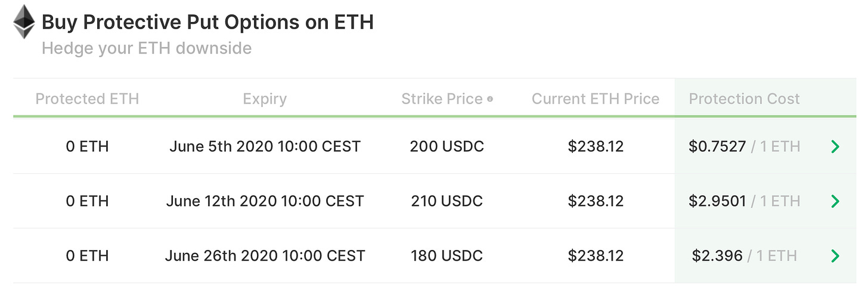Click the Ethereum diamond logo icon
This screenshot has width=868, height=294.
(24, 22)
